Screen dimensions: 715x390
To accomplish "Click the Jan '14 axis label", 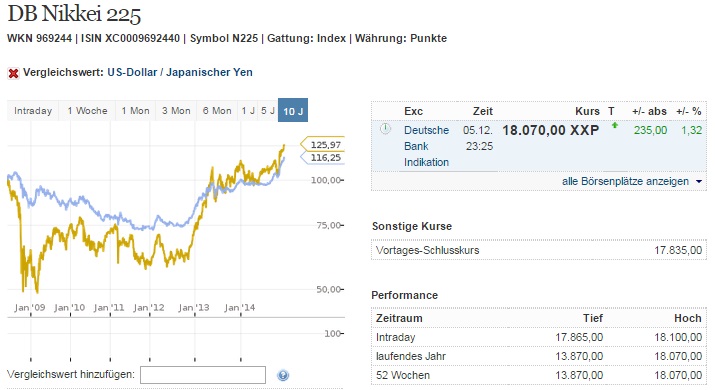I will tap(239, 307).
